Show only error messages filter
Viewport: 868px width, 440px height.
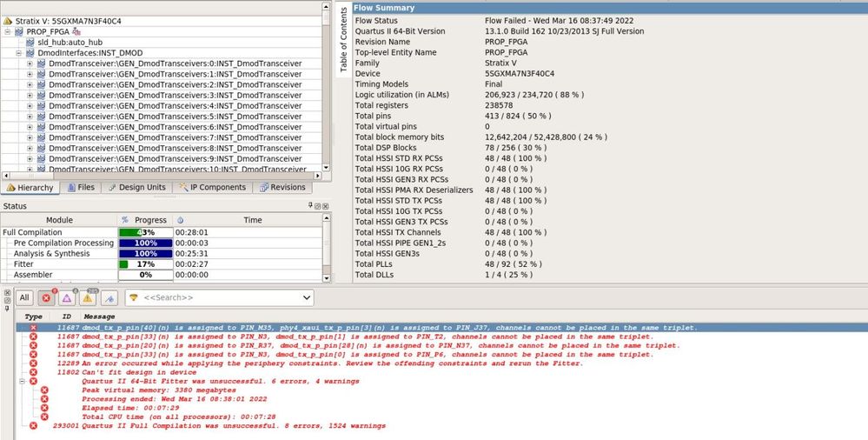click(x=46, y=298)
